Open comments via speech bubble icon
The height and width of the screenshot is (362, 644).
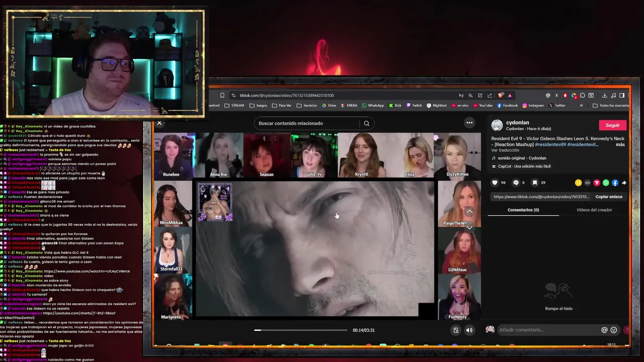pyautogui.click(x=516, y=183)
